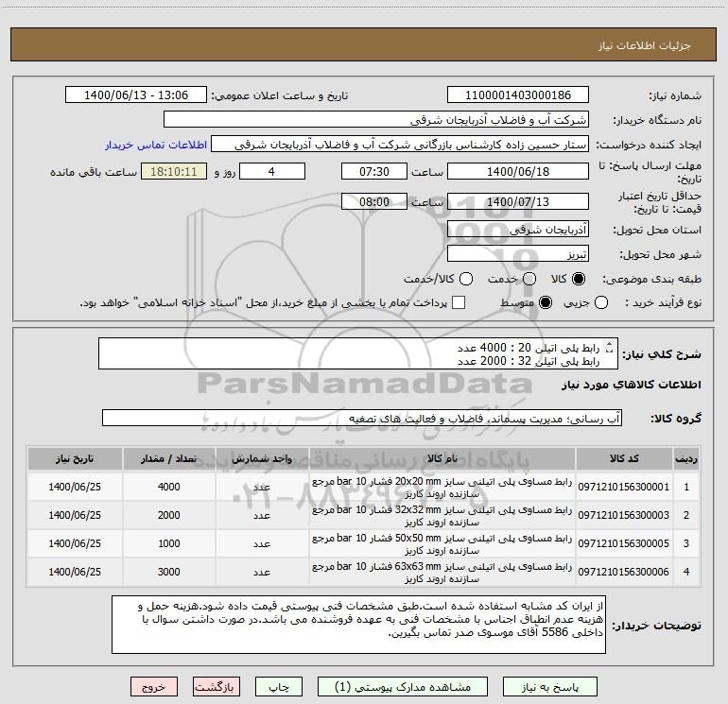Select the خدمت radio button
This screenshot has height=704, width=728.
[x=529, y=279]
